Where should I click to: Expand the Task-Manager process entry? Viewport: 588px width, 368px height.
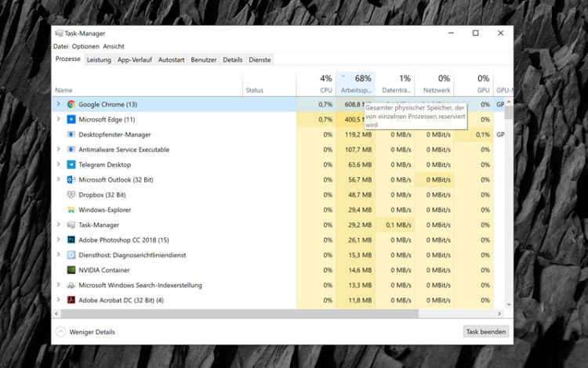59,224
